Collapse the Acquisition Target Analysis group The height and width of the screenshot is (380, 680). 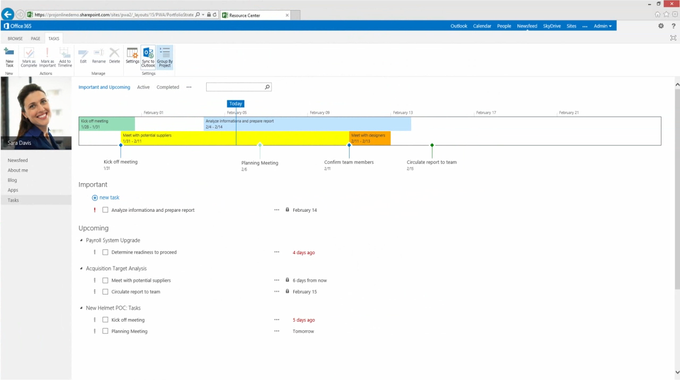point(81,269)
